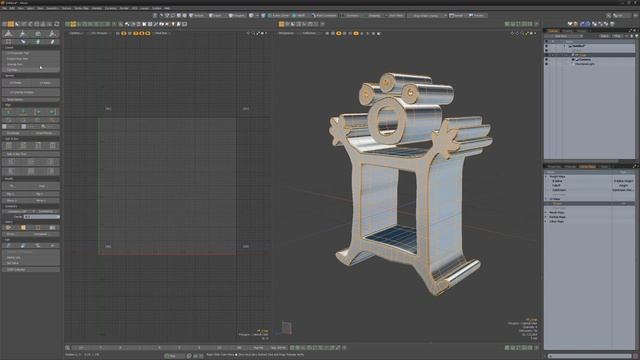Click the bracket-square icon in tool panel's second icon row
Viewport: 640px width, 360px height.
(9, 42)
